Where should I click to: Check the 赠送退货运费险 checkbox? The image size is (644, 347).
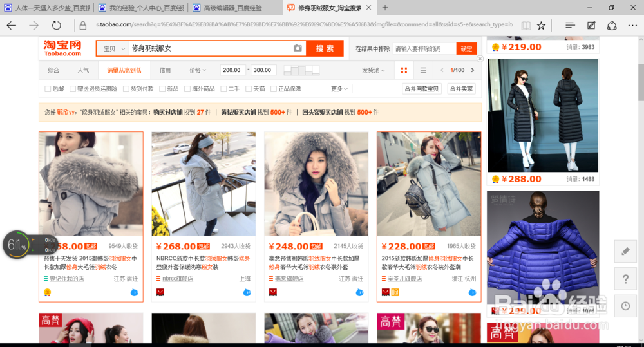(x=73, y=89)
